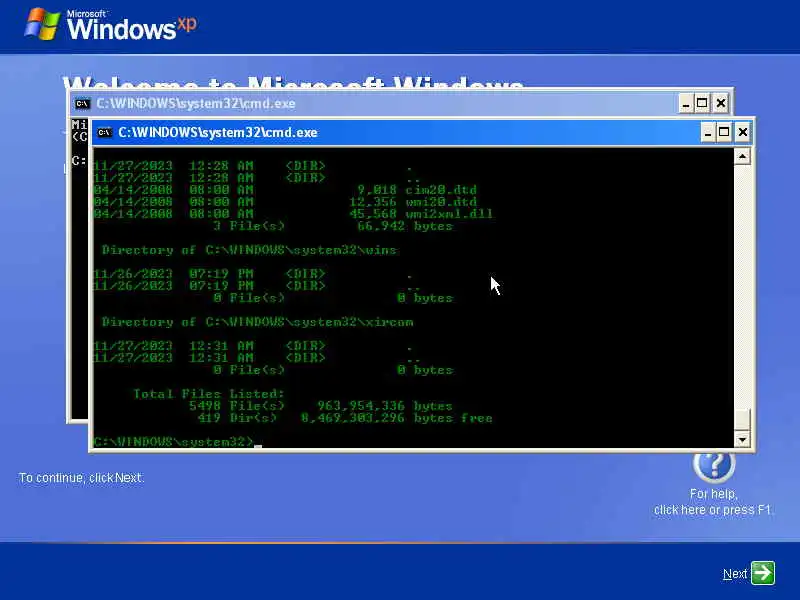800x600 pixels.
Task: Click the wmi20.dtd file name
Action: (x=441, y=202)
